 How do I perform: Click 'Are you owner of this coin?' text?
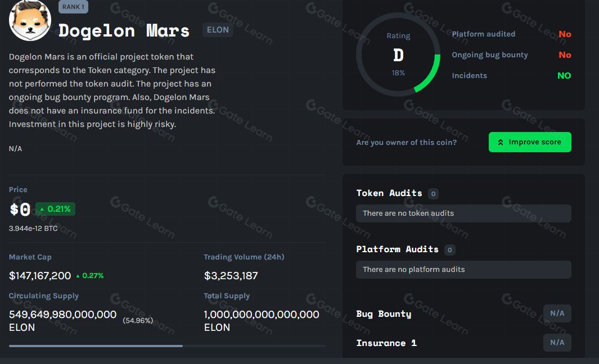(x=406, y=143)
